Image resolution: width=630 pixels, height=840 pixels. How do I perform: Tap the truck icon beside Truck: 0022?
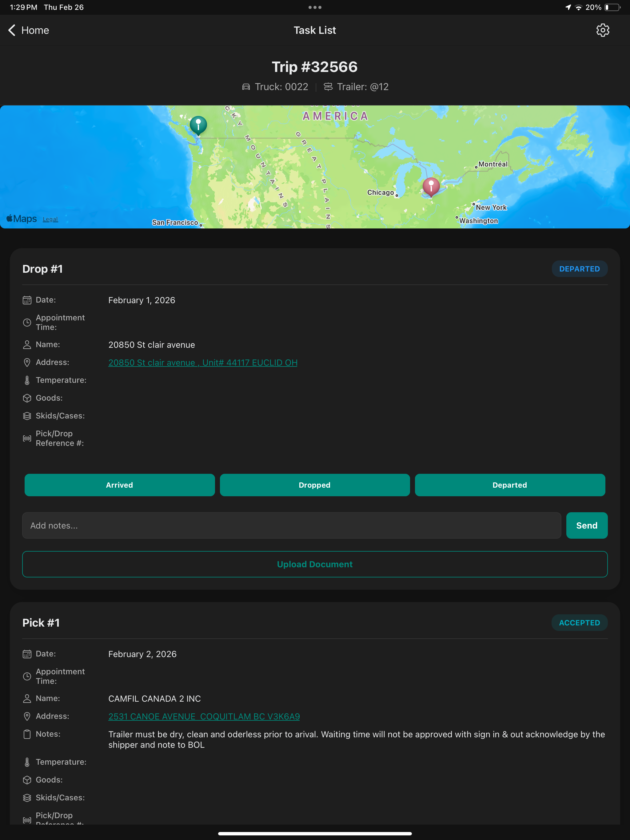coord(246,87)
